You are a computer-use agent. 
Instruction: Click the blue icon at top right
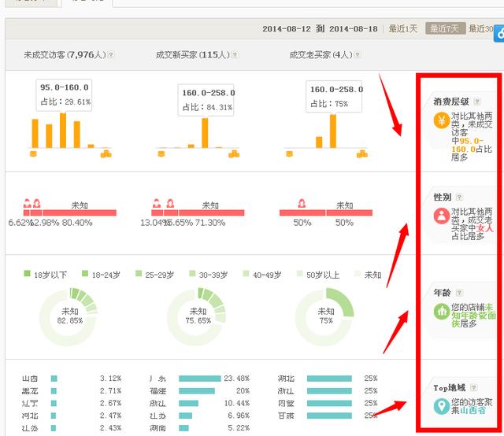pyautogui.click(x=498, y=33)
